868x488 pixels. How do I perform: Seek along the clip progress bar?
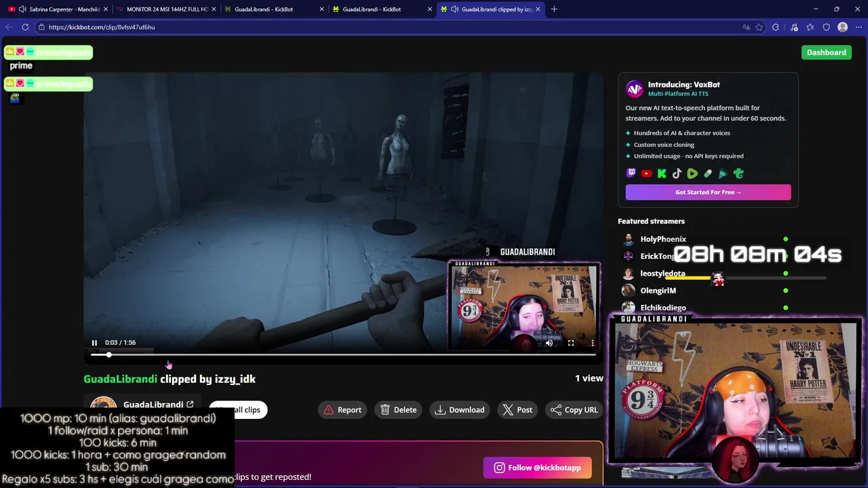(343, 354)
